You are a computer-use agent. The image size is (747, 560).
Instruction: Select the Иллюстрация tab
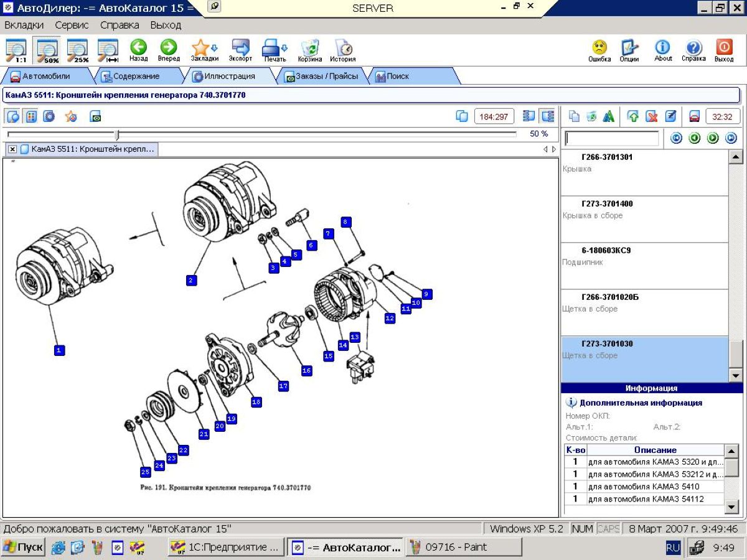(229, 77)
